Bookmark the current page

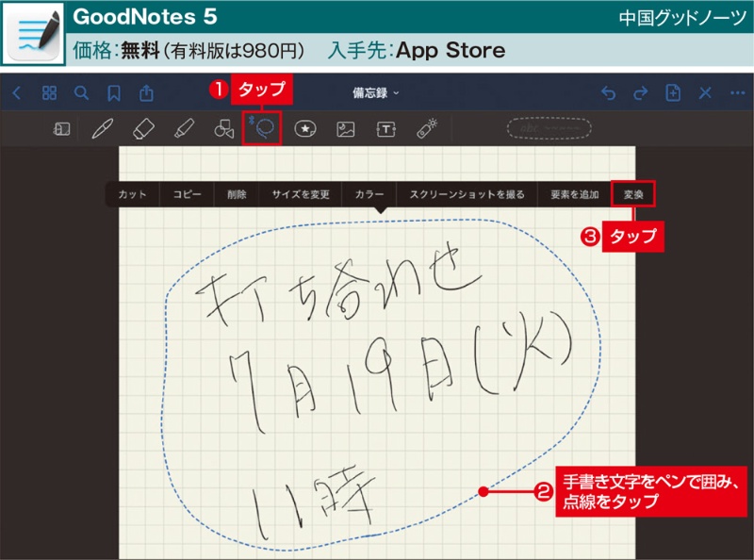(x=113, y=92)
